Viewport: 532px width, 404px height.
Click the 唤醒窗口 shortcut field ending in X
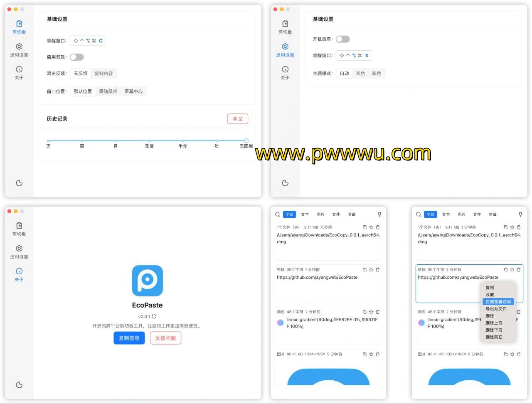354,55
